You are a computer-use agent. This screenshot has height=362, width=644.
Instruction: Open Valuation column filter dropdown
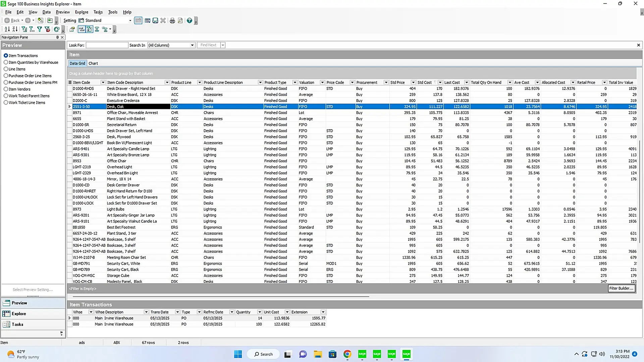click(322, 82)
